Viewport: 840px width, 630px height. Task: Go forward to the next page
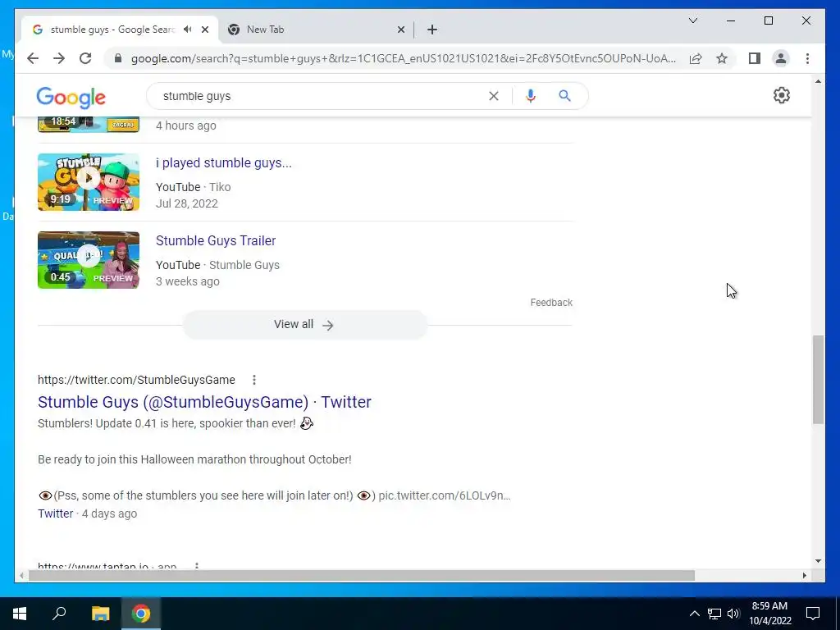[59, 58]
